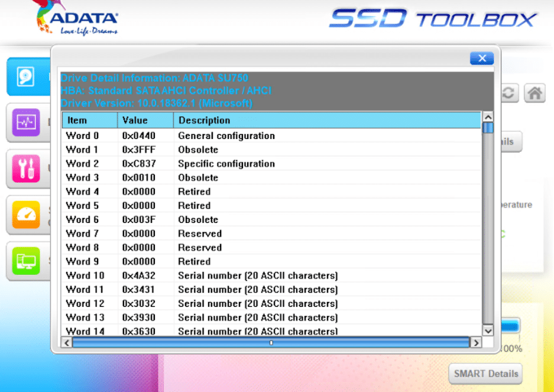
Task: Select the Word 0 row item
Action: (82, 136)
